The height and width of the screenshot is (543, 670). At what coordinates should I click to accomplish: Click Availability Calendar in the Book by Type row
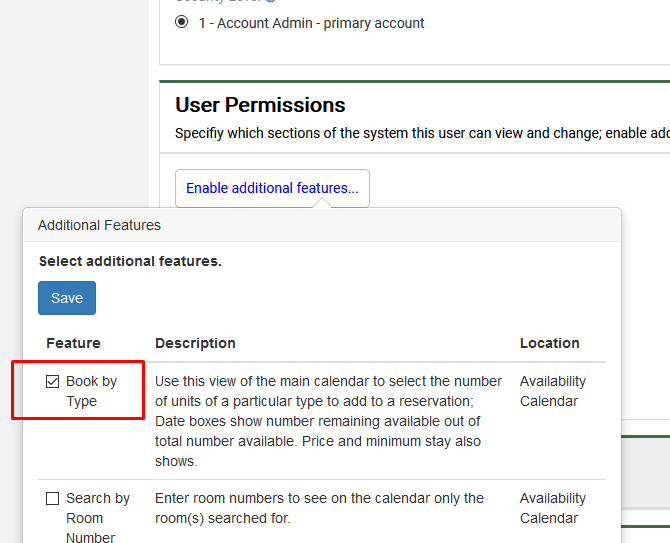[552, 391]
